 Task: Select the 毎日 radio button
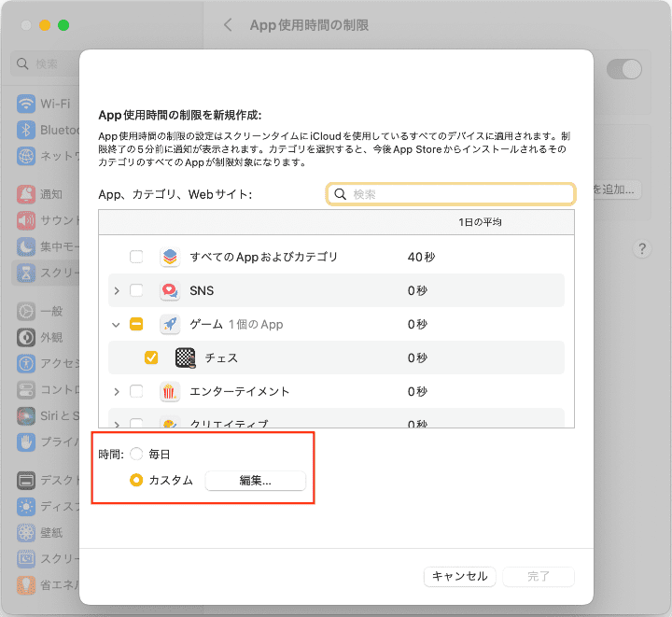pos(136,454)
